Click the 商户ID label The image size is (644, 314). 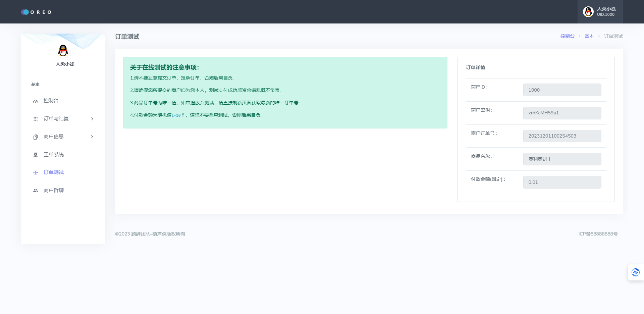[479, 87]
